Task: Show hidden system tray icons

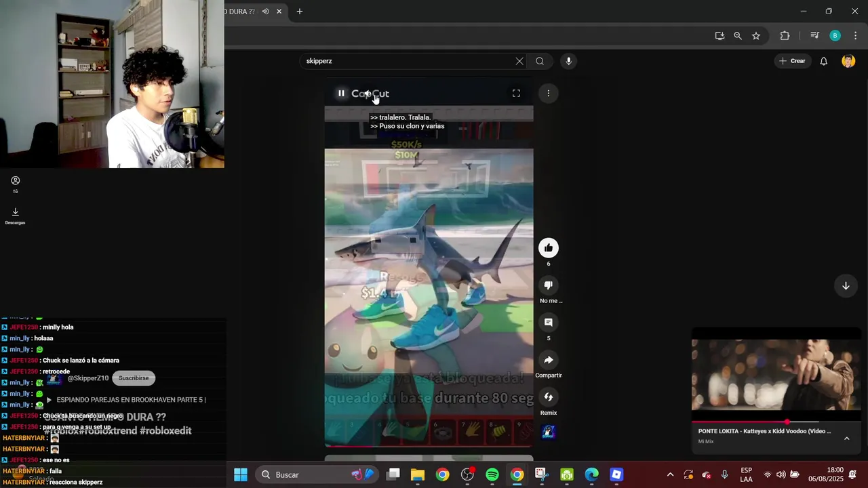Action: 670,474
